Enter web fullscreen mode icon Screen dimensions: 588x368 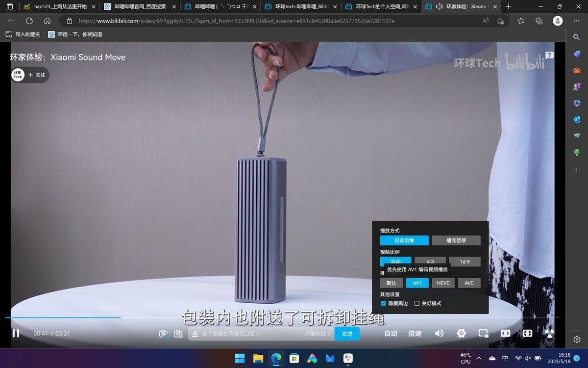pos(527,333)
